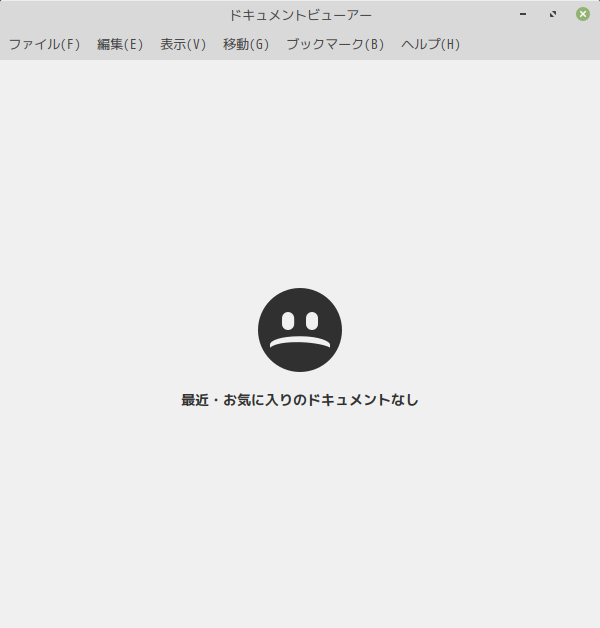Open the ヘルプ(H) menu
Image resolution: width=600 pixels, height=628 pixels.
(x=431, y=44)
